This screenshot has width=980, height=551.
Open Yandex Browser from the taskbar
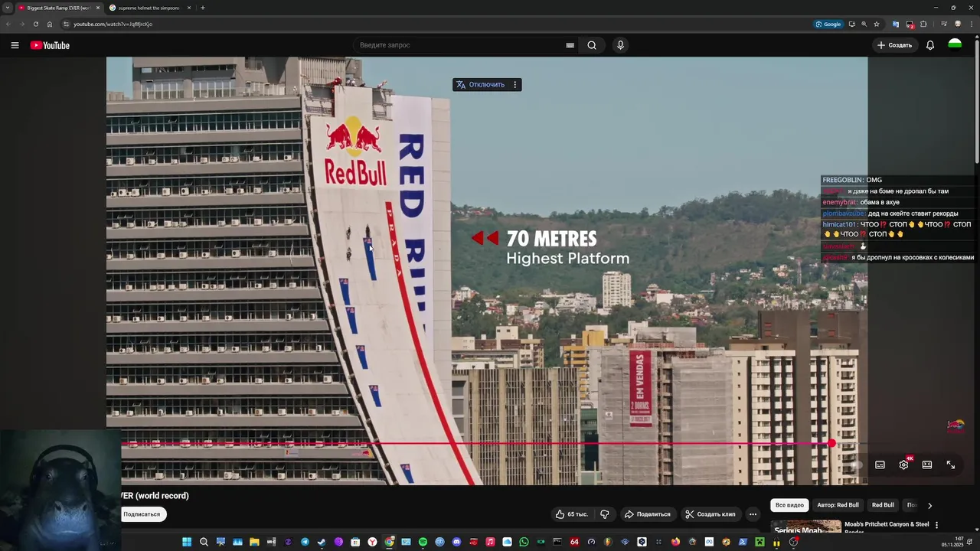(372, 542)
